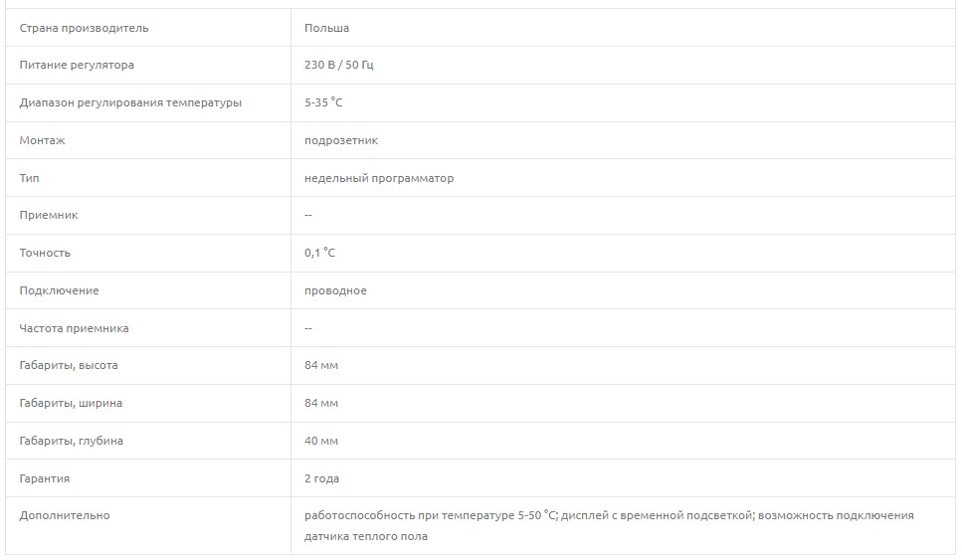Select the "Приемник" row label

click(49, 215)
